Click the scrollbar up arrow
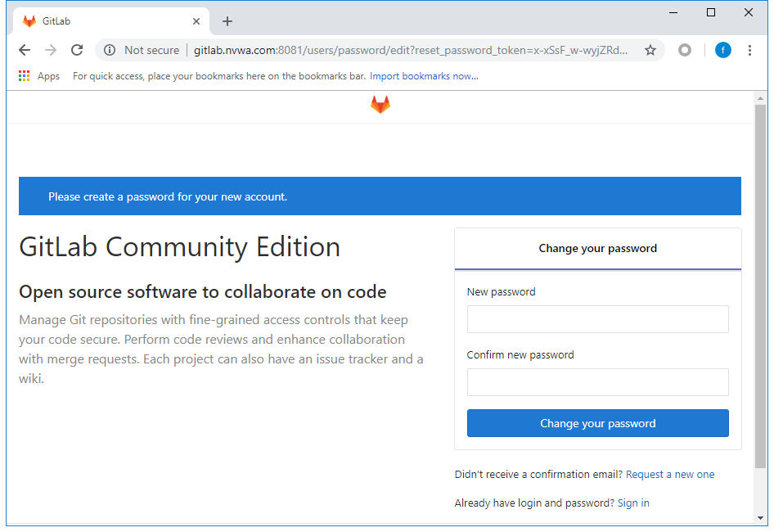Screen dimensions: 774x532 [760, 97]
